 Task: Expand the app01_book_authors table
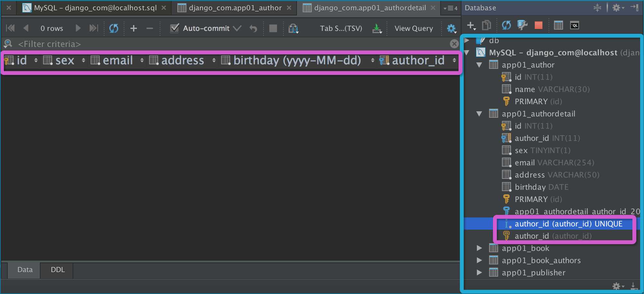(x=479, y=260)
